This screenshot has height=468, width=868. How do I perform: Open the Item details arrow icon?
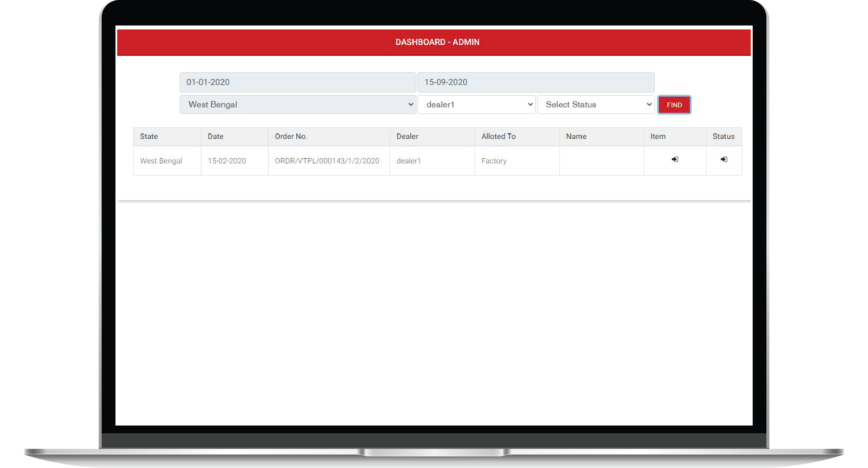[675, 159]
